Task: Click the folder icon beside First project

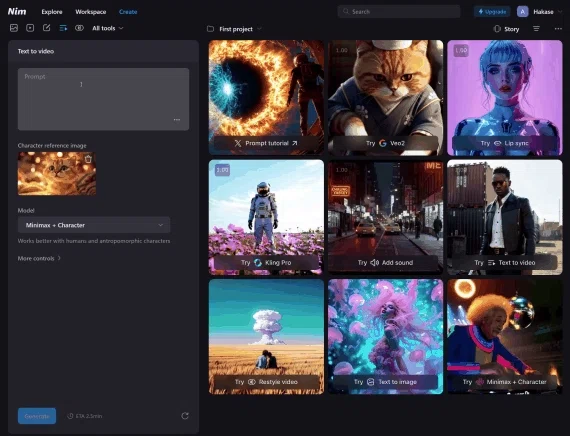Action: (210, 29)
